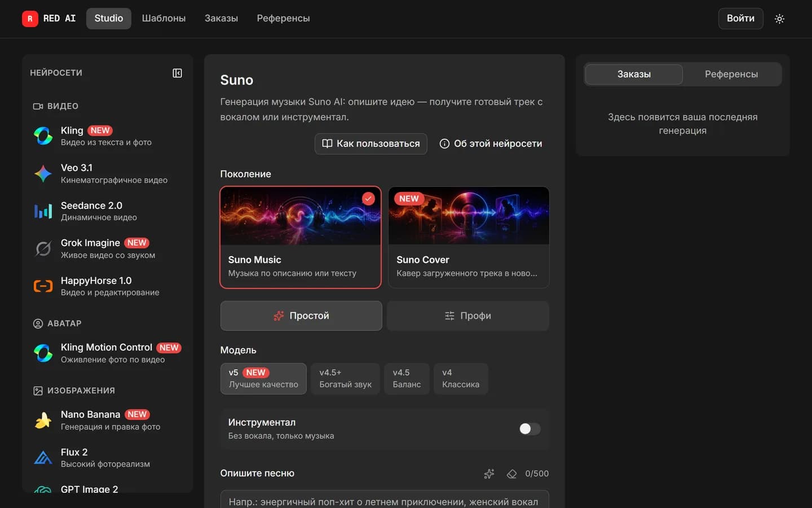Open Seedance 2.0 Динамичное видео entry

108,211
